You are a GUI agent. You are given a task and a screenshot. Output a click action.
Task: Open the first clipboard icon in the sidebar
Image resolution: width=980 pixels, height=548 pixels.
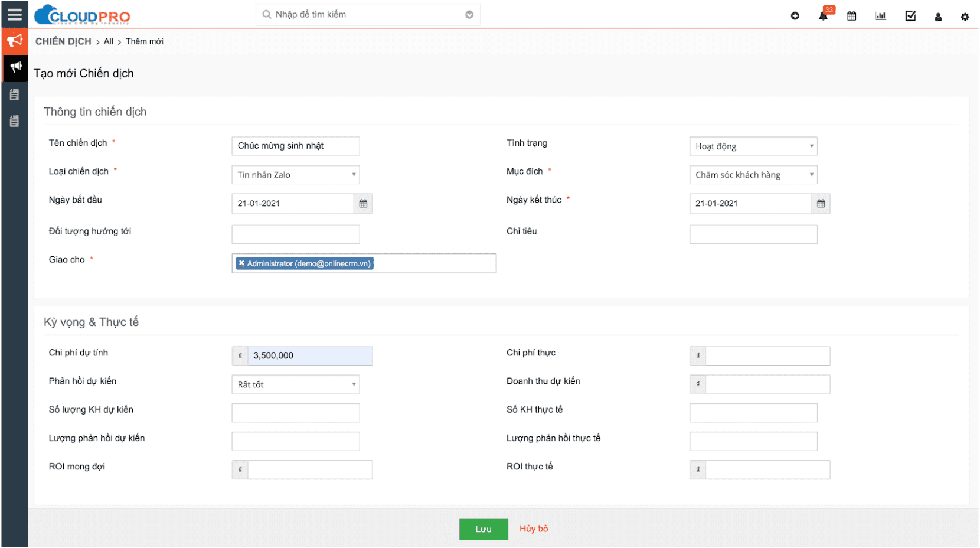15,94
